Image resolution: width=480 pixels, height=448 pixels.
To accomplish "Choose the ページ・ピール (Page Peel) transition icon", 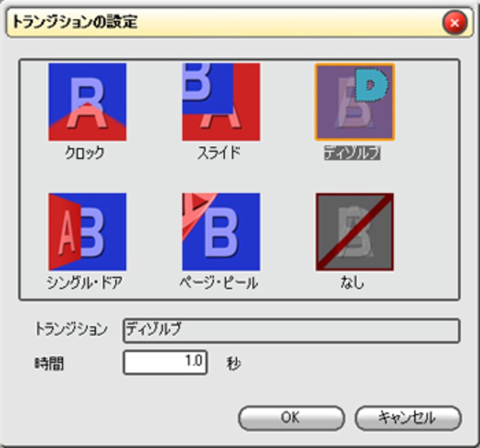I will (221, 231).
